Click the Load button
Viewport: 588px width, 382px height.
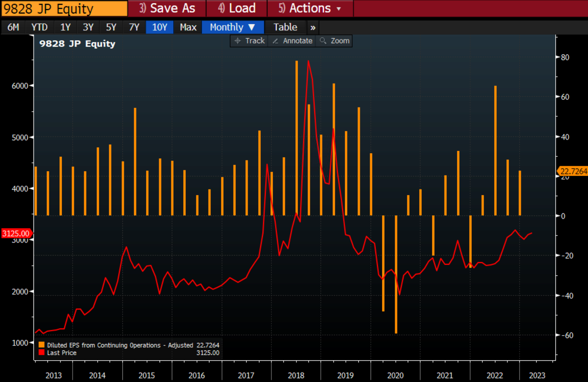[x=237, y=8]
